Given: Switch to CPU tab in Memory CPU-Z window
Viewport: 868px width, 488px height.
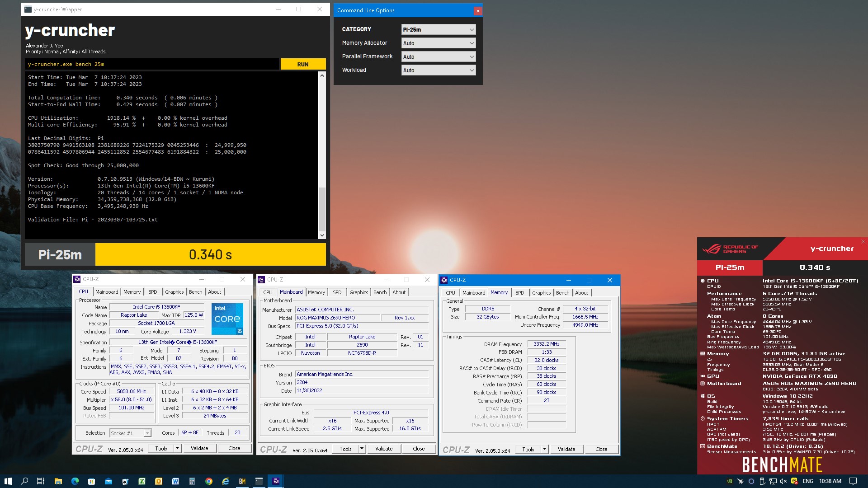Looking at the screenshot, I should click(451, 293).
